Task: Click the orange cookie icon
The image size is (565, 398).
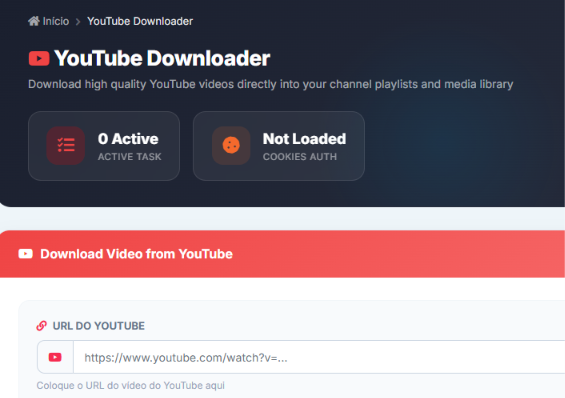Action: (231, 145)
